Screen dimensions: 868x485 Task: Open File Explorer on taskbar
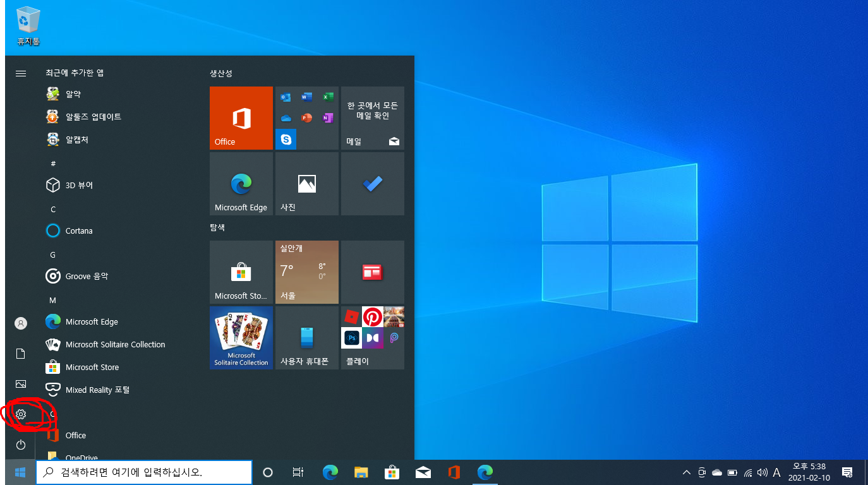361,472
